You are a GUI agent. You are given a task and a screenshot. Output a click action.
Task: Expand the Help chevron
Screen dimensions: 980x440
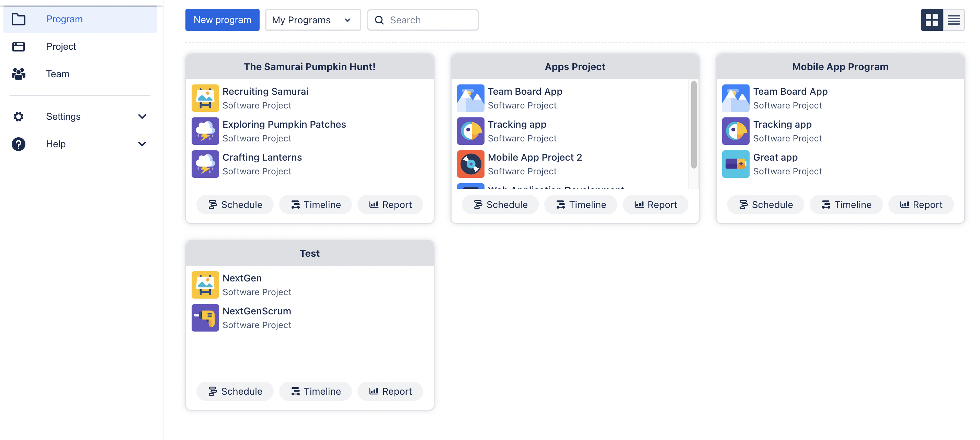[x=142, y=144]
